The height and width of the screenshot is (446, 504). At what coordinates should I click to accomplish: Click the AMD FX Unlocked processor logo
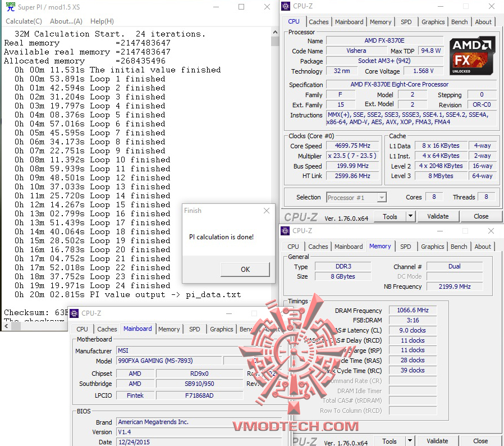click(x=472, y=56)
